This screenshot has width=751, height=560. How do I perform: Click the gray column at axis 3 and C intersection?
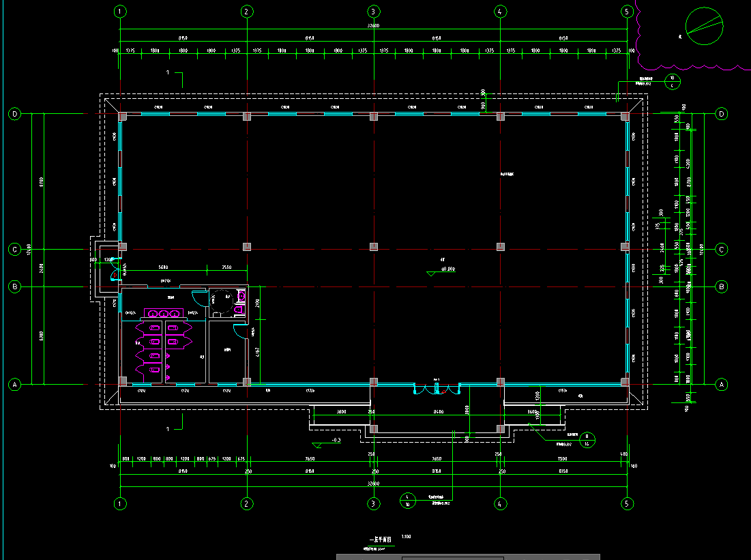tap(373, 246)
